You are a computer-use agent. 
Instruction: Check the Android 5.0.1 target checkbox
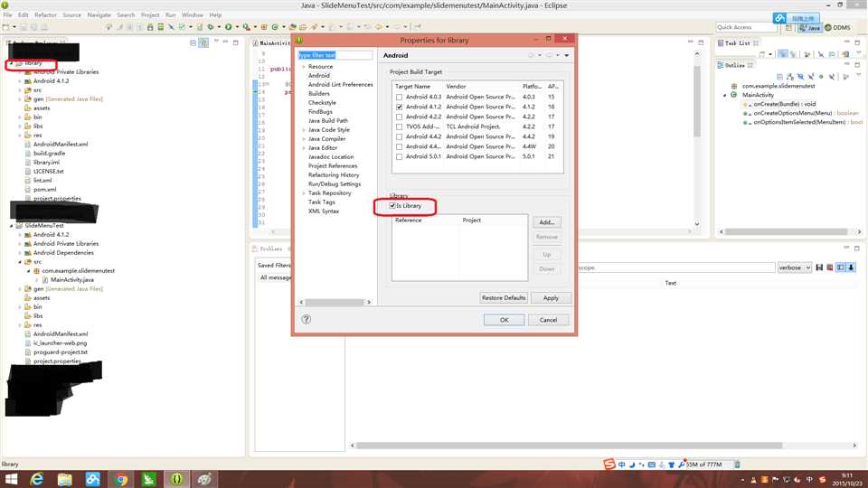click(x=399, y=156)
